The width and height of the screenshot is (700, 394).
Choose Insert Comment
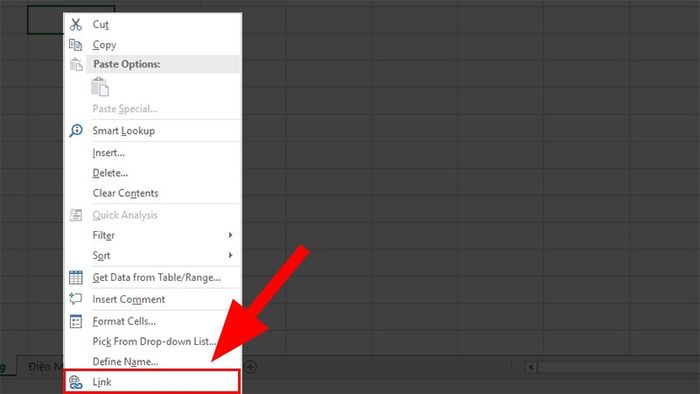[x=152, y=299]
